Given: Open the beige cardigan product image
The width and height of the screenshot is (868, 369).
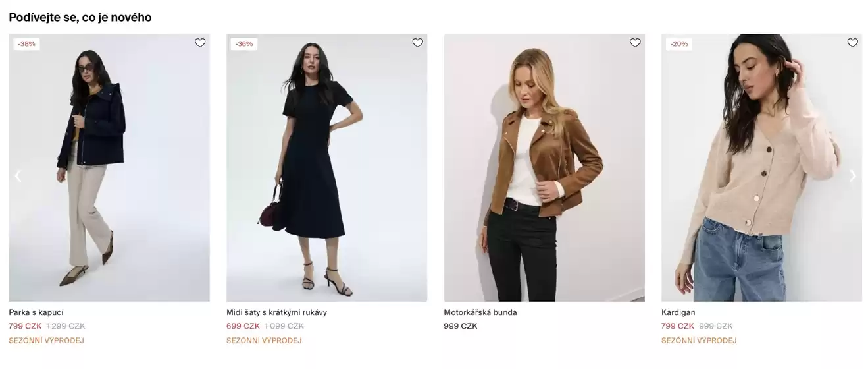Looking at the screenshot, I should [x=761, y=168].
